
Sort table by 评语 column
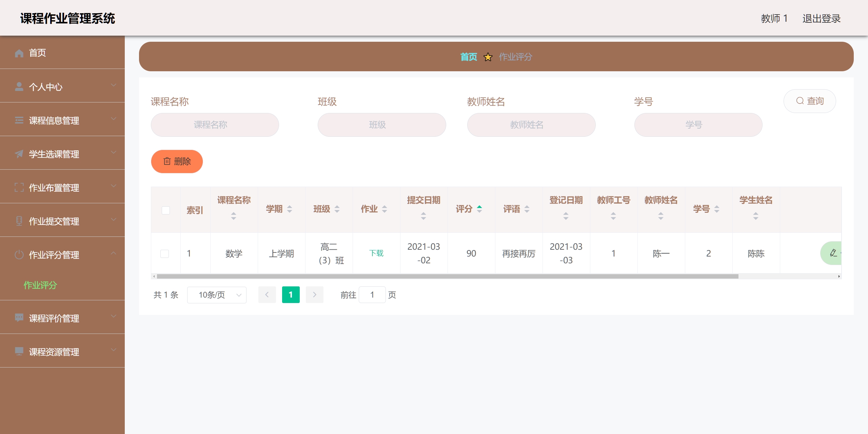[527, 209]
